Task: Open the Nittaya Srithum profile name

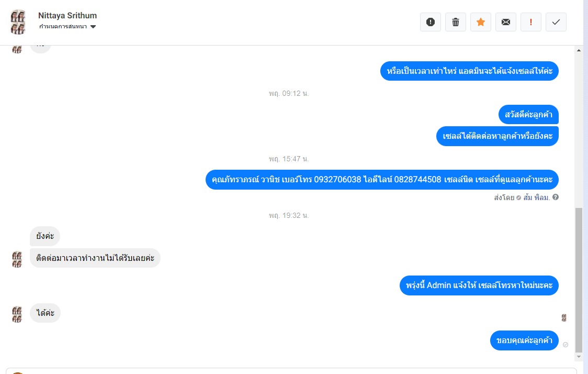Action: [67, 15]
